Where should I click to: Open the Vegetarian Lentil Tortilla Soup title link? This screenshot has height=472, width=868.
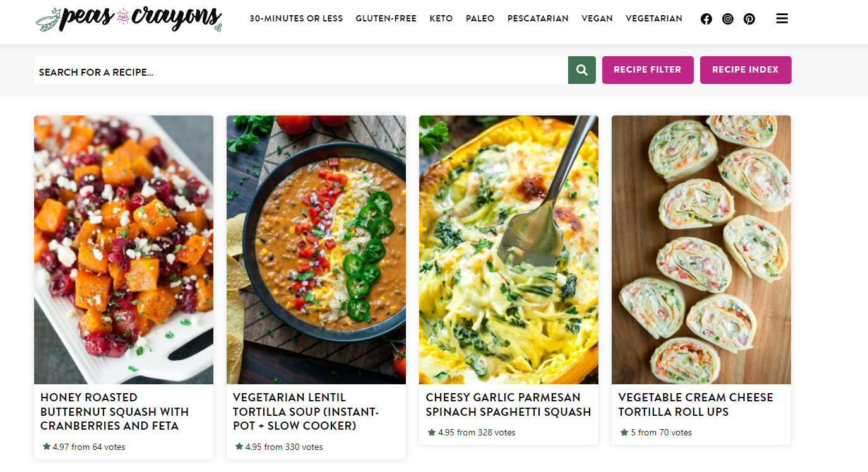[306, 411]
